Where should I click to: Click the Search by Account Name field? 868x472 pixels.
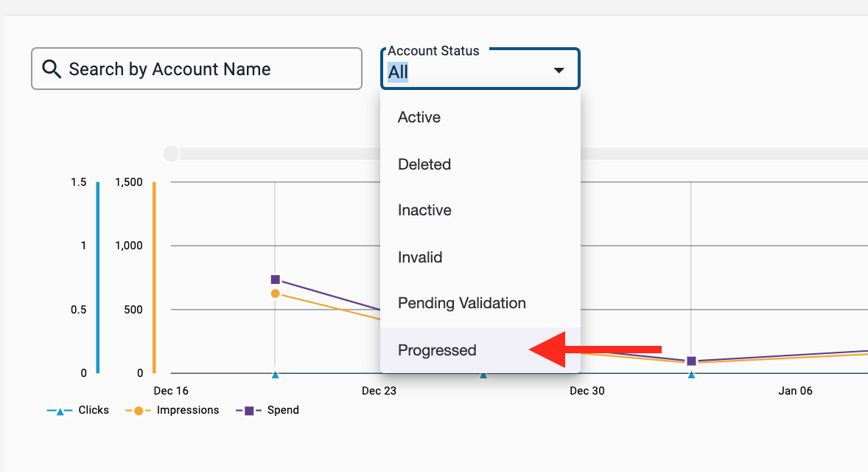click(206, 69)
